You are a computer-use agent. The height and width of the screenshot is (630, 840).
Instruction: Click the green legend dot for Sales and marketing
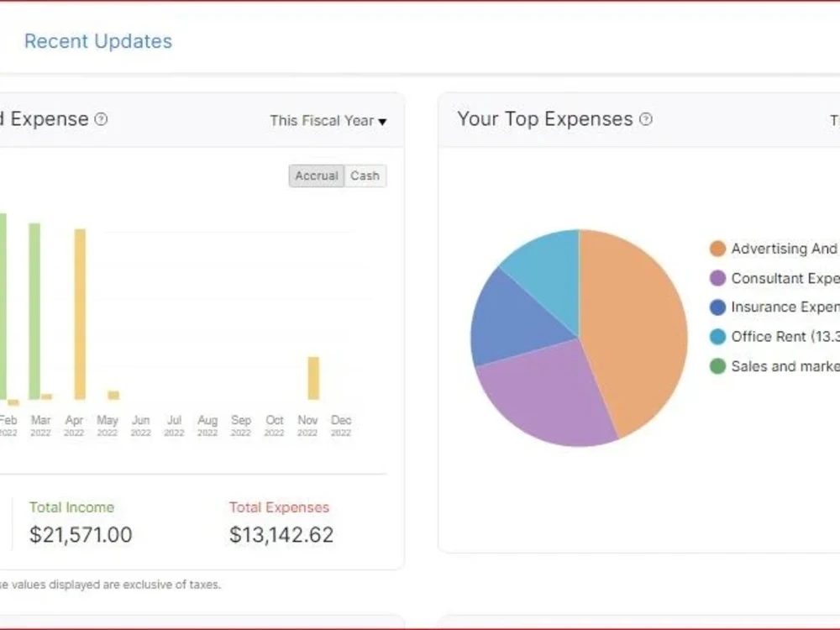click(718, 366)
